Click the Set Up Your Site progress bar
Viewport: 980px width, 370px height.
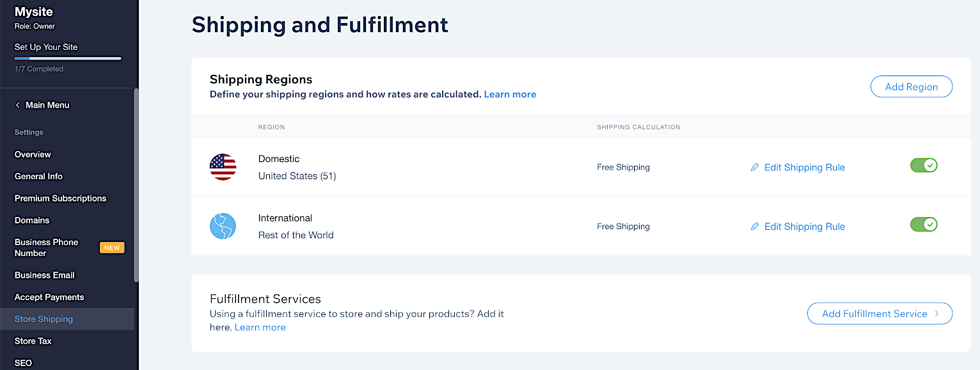68,58
